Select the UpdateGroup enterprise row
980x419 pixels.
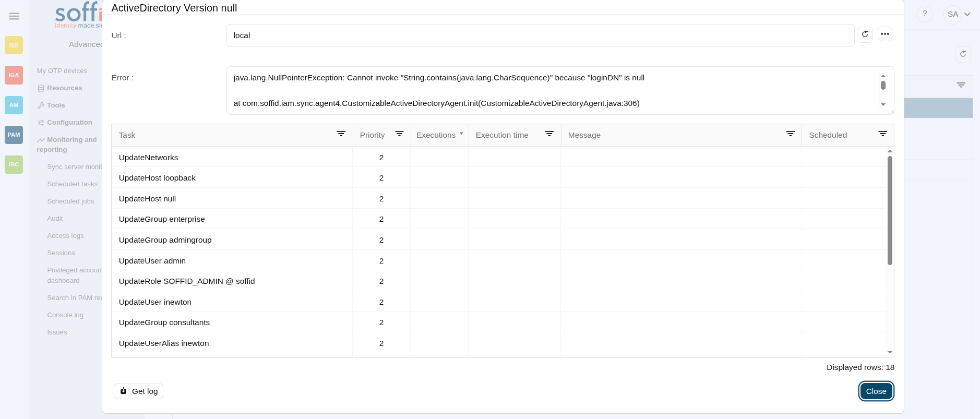[x=499, y=219]
